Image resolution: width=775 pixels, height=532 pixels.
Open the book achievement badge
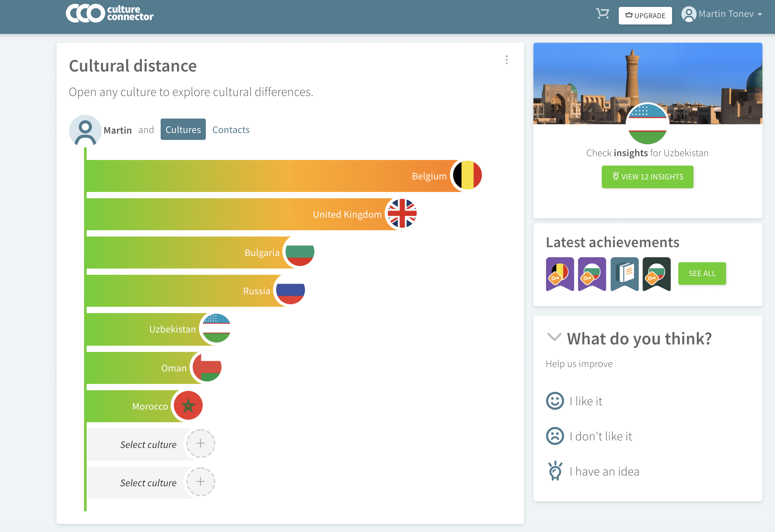624,274
